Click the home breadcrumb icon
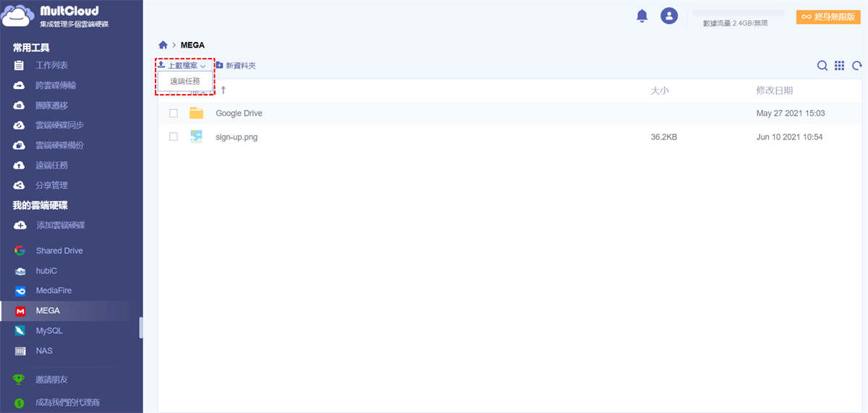This screenshot has height=413, width=868. 163,45
